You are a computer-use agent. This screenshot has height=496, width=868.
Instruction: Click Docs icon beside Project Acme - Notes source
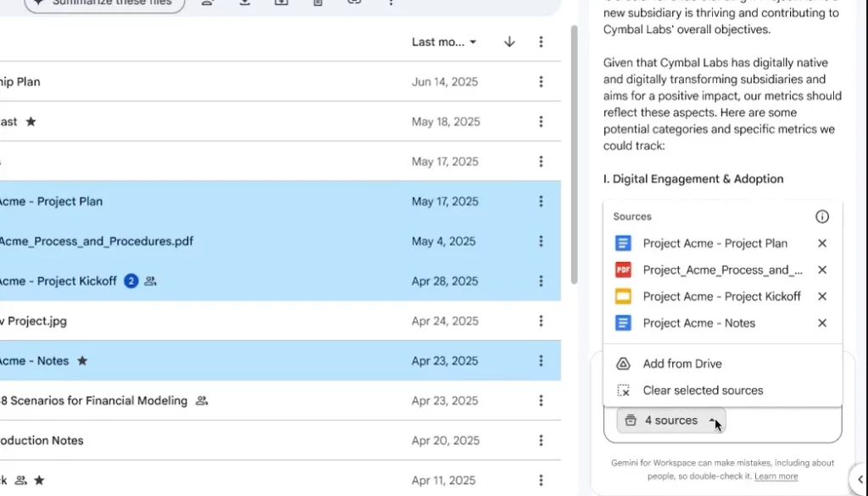[623, 323]
